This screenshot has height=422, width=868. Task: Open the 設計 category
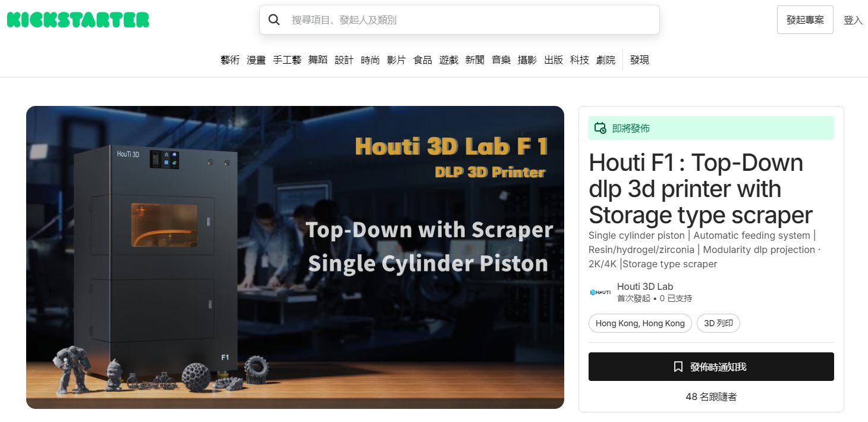[344, 60]
